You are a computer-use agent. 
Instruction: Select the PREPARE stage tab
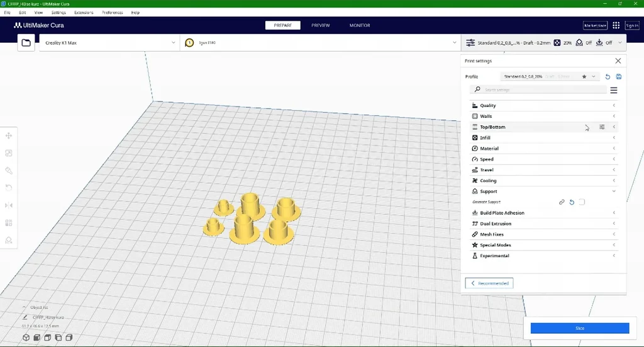282,25
